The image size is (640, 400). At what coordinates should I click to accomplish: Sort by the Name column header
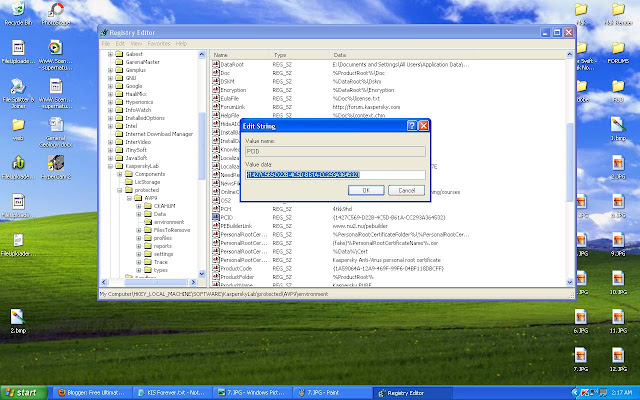pos(240,55)
